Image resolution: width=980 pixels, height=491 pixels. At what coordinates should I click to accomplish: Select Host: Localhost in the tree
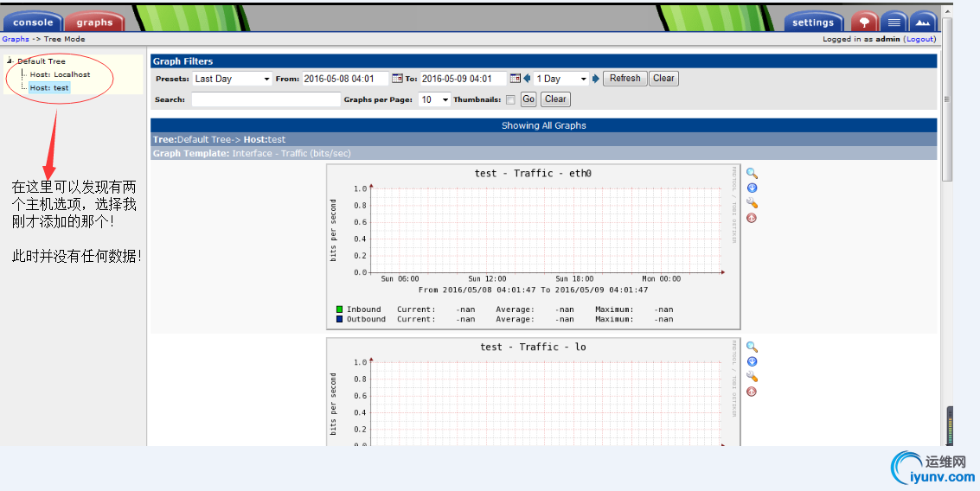click(x=60, y=75)
